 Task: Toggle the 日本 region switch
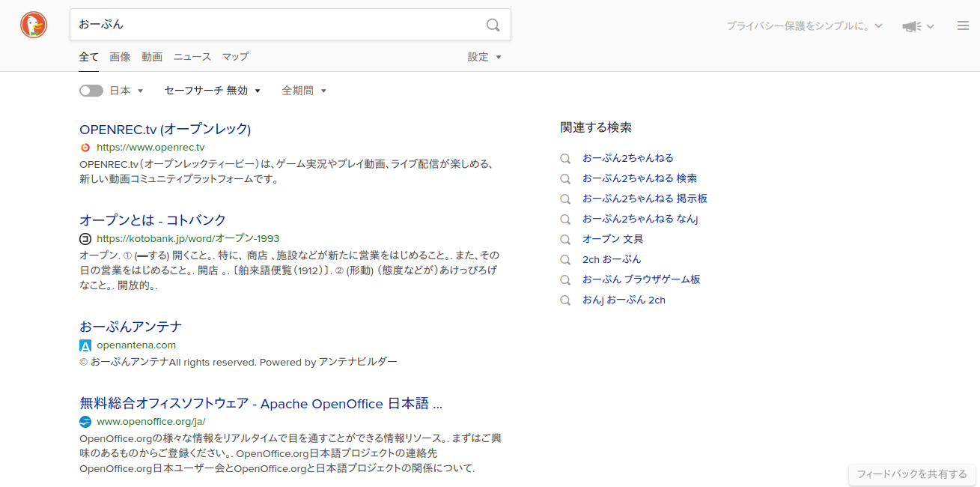(x=91, y=91)
